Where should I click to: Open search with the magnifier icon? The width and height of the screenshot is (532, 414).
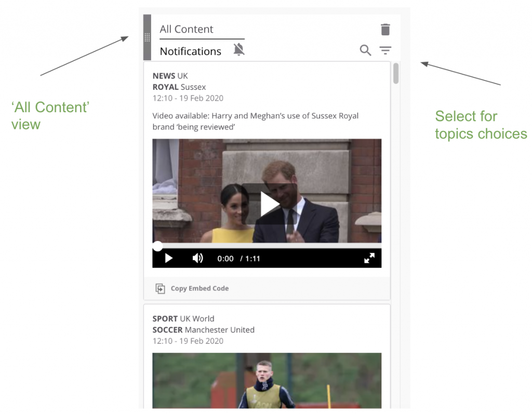click(x=365, y=50)
